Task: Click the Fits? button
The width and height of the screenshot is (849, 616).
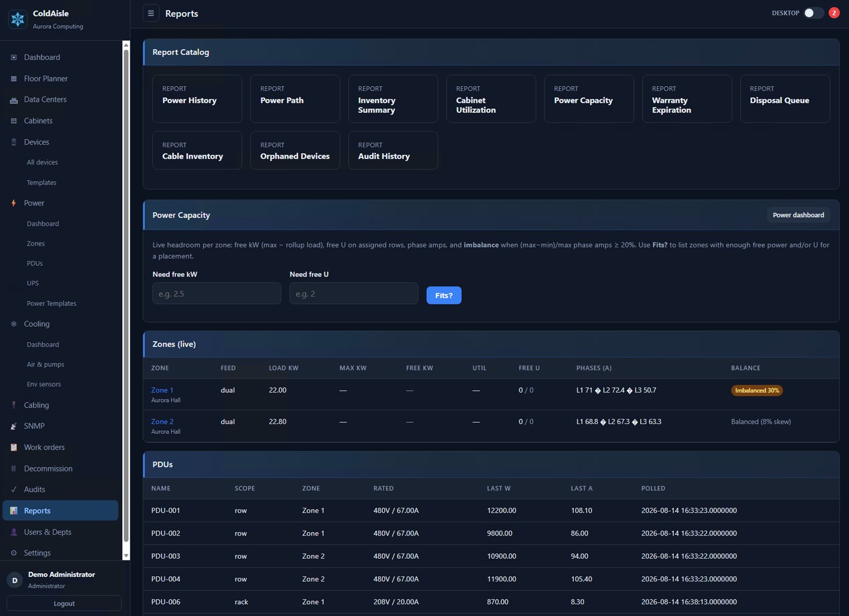Action: tap(444, 296)
